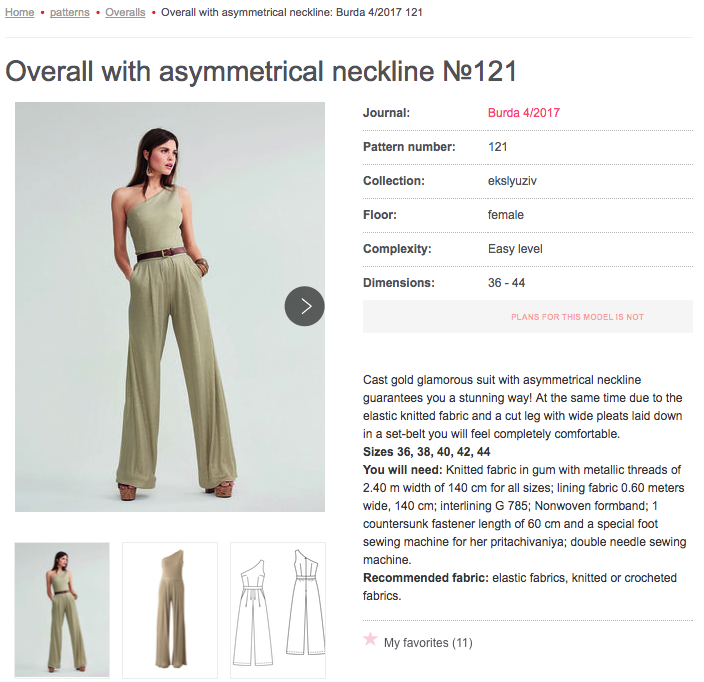
Task: Click the page title 'Overall with asymmetrical neckline №121'
Action: [261, 71]
